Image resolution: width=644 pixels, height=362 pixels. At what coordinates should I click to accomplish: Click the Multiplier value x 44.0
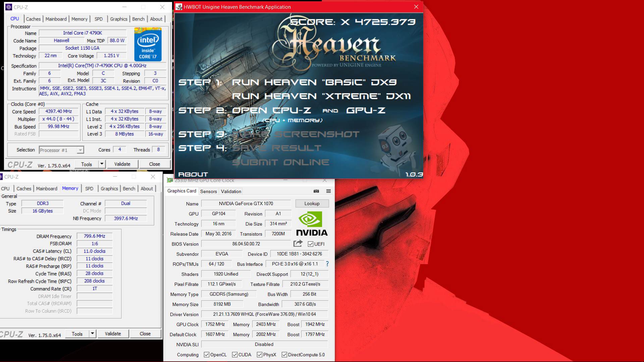pyautogui.click(x=58, y=119)
